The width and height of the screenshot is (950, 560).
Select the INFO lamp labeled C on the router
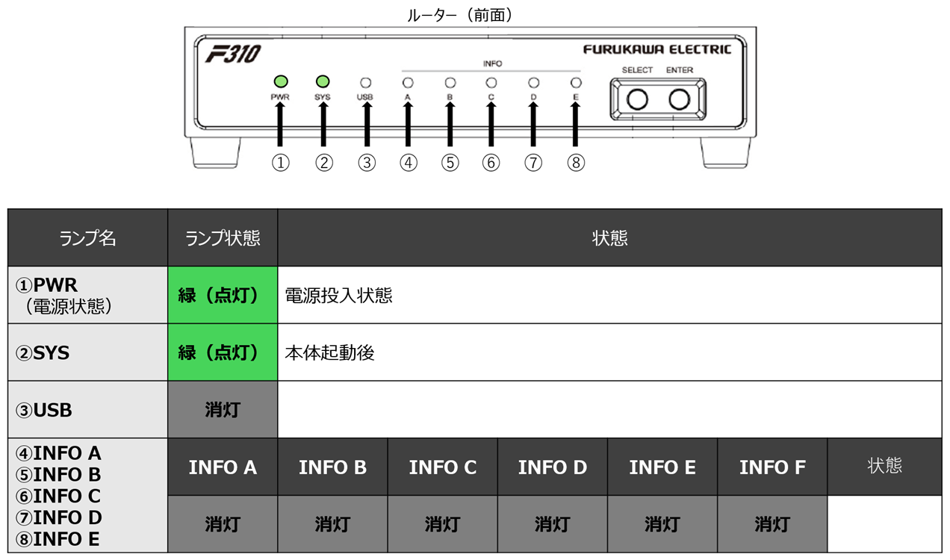tap(491, 82)
